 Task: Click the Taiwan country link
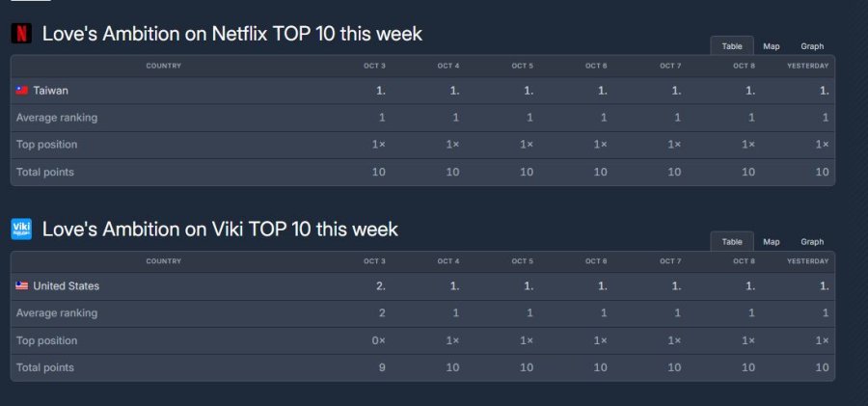(x=50, y=91)
